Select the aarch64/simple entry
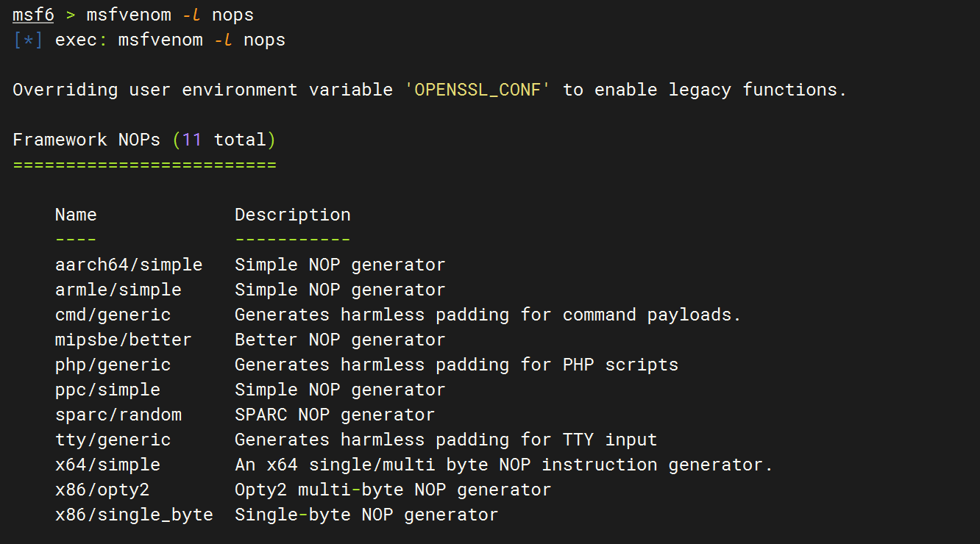The height and width of the screenshot is (544, 980). pos(129,265)
